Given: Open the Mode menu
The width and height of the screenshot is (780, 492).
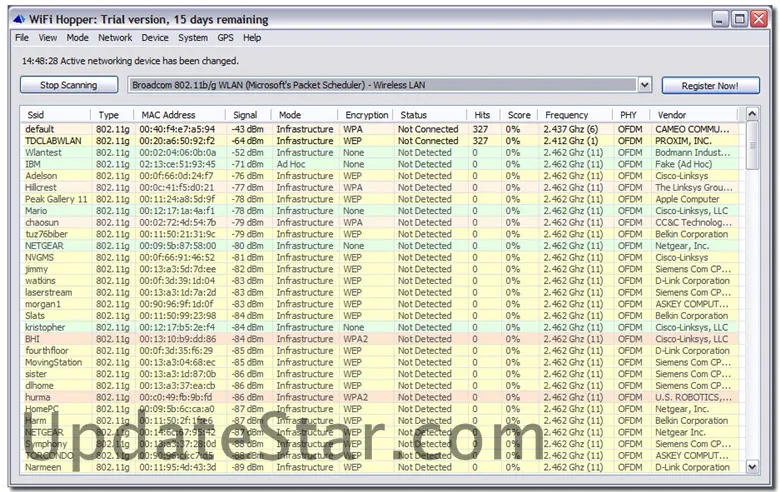Looking at the screenshot, I should [78, 38].
